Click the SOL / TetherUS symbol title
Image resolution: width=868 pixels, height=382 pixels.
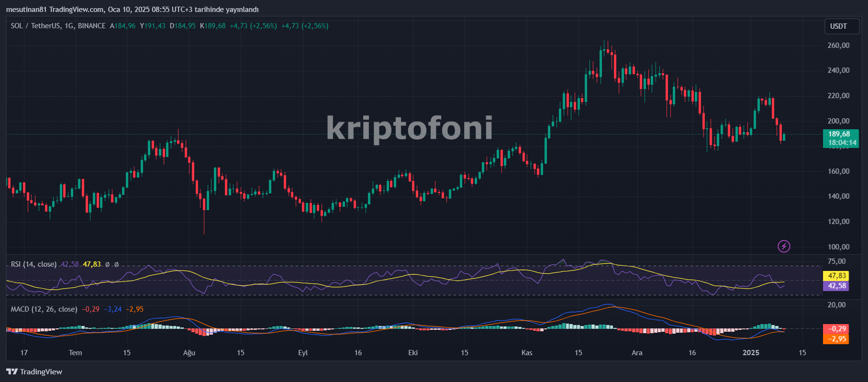[58, 26]
